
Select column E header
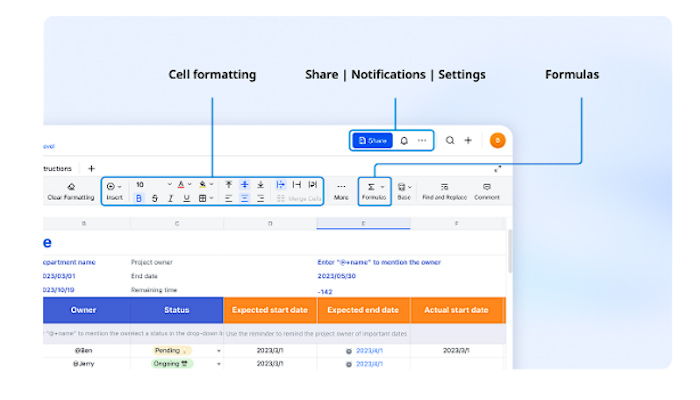coord(363,223)
